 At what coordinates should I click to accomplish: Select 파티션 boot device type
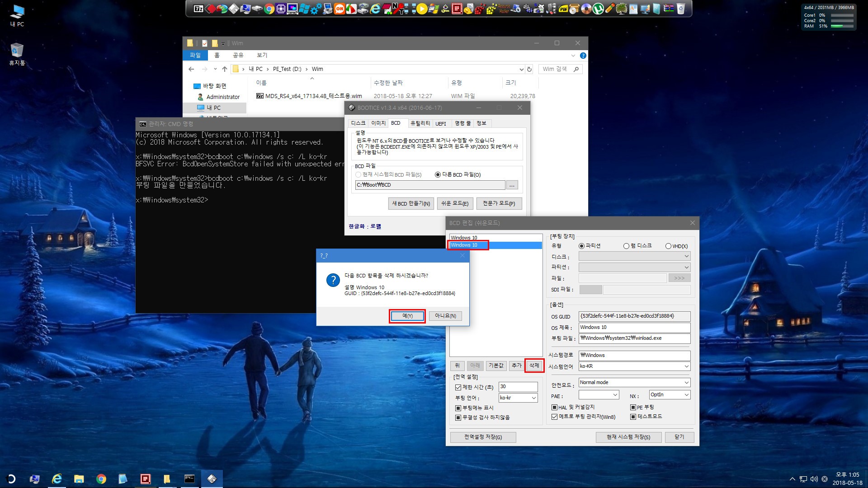[x=590, y=246]
